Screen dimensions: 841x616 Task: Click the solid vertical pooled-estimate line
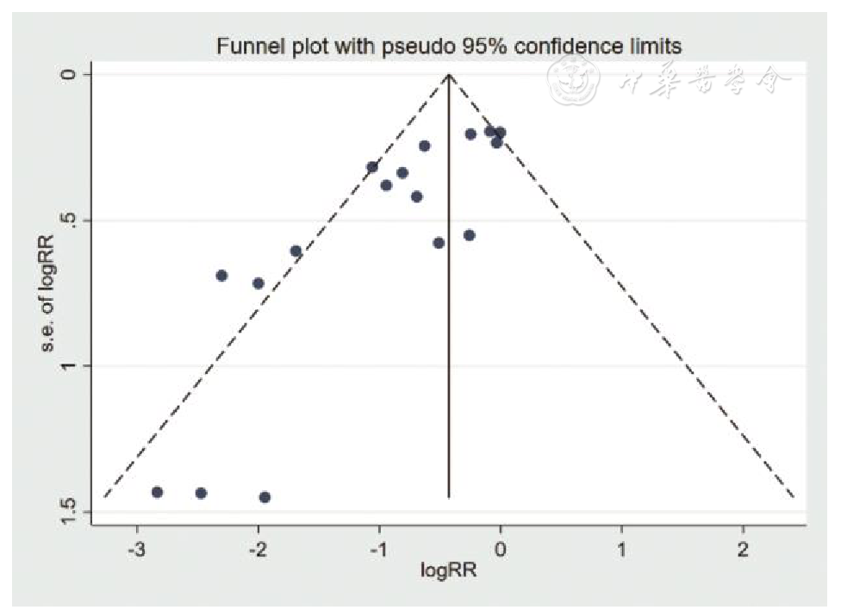(449, 345)
